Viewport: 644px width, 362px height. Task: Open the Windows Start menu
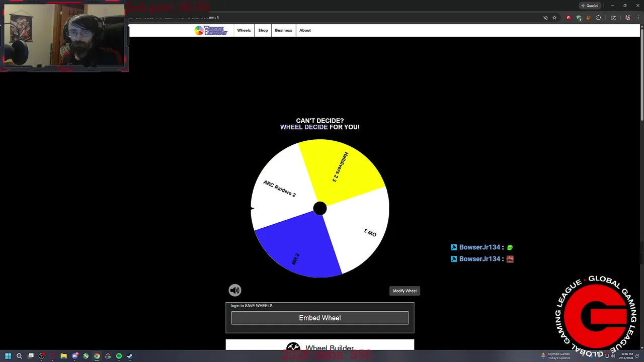point(8,356)
